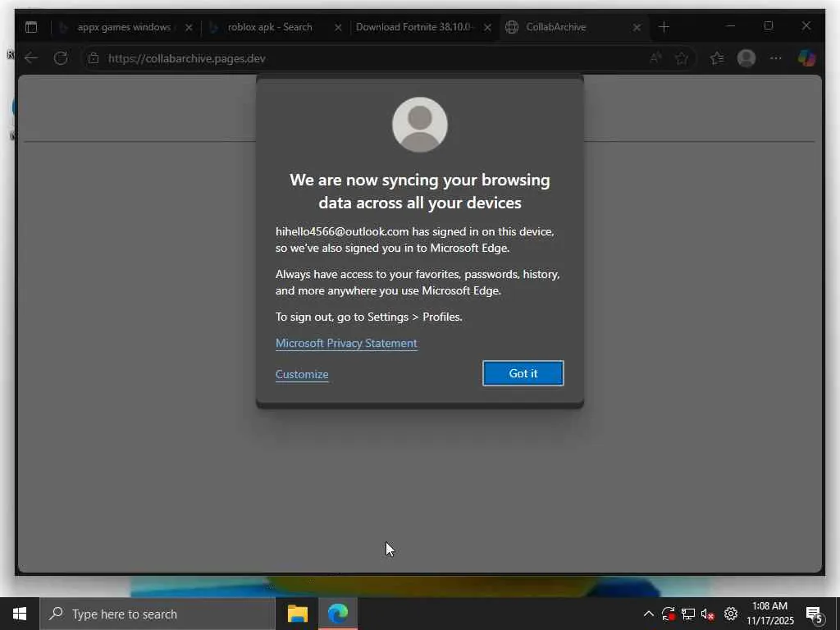
Task: Show hidden system tray icons
Action: [648, 614]
